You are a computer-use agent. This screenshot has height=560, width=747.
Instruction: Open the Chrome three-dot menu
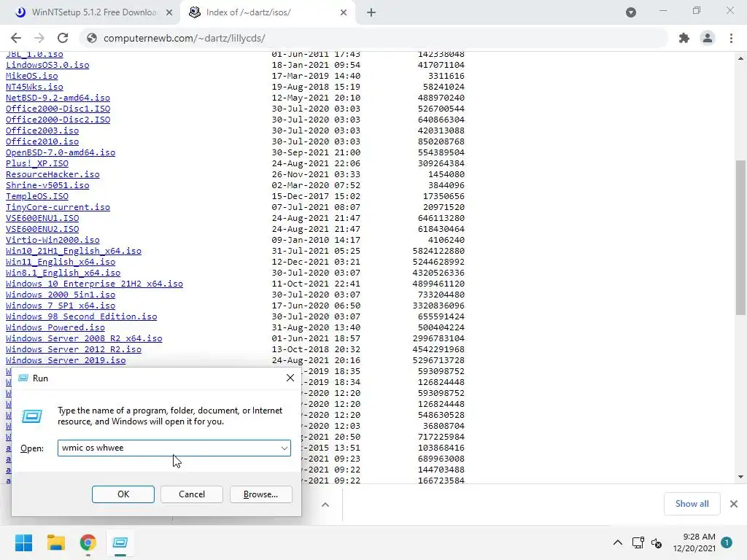click(x=731, y=38)
